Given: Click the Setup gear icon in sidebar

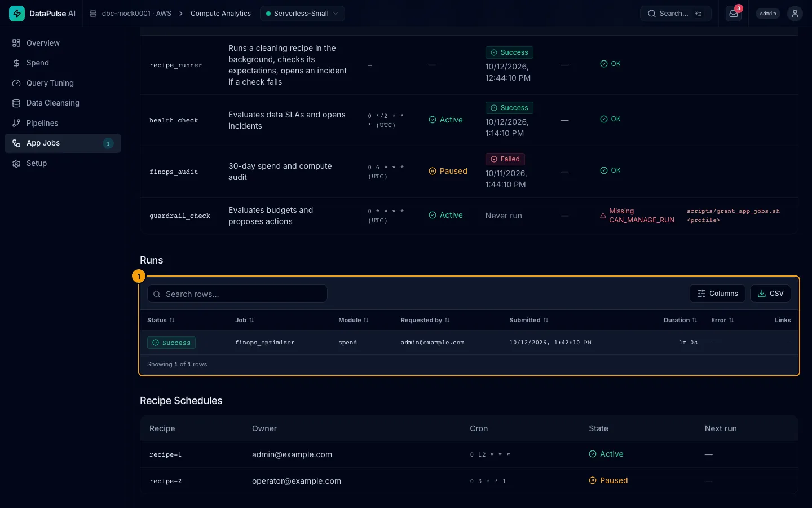Looking at the screenshot, I should coord(16,163).
